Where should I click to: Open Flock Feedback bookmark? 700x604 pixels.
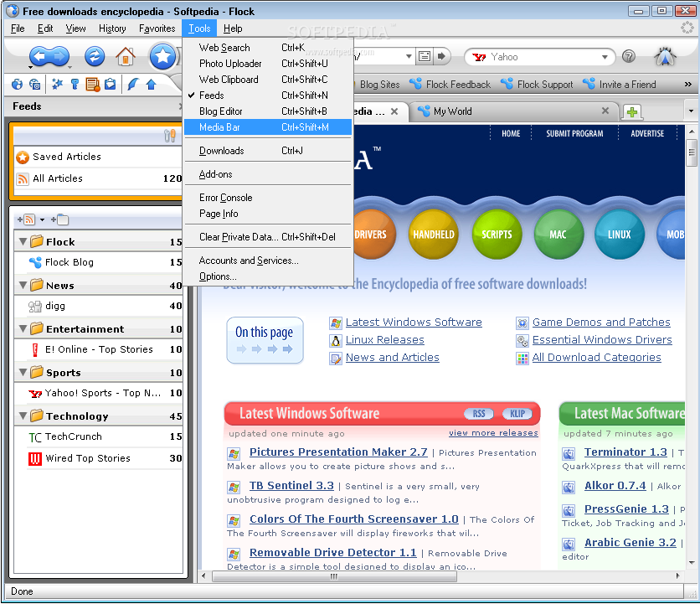[450, 84]
